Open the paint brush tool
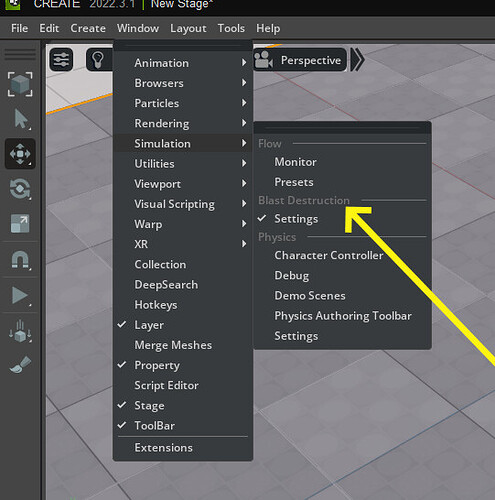Viewport: 495px width, 500px height. pyautogui.click(x=20, y=365)
